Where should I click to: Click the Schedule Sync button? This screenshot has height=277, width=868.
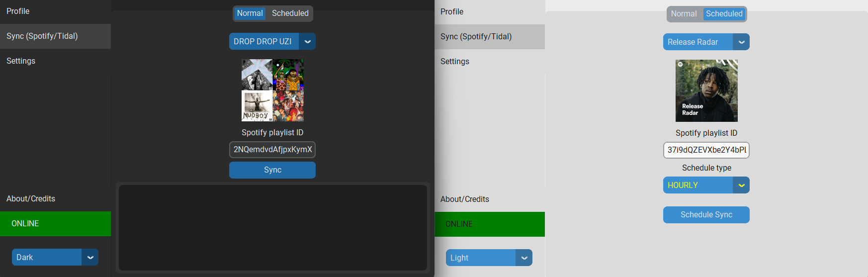(x=706, y=214)
